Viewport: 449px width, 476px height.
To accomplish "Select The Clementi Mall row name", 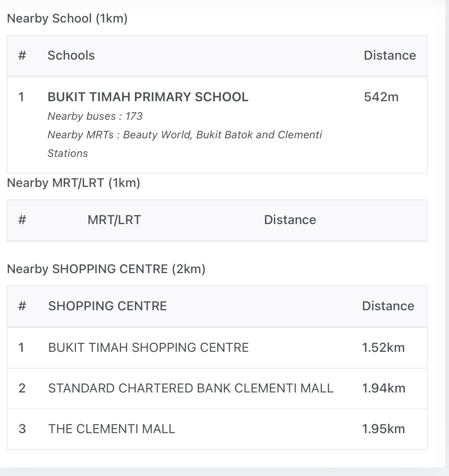I will click(x=111, y=429).
